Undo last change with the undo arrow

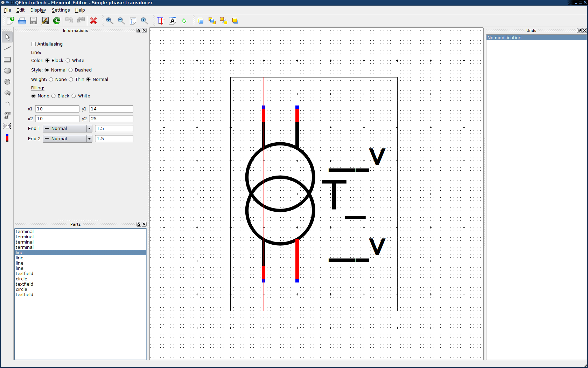pos(69,21)
